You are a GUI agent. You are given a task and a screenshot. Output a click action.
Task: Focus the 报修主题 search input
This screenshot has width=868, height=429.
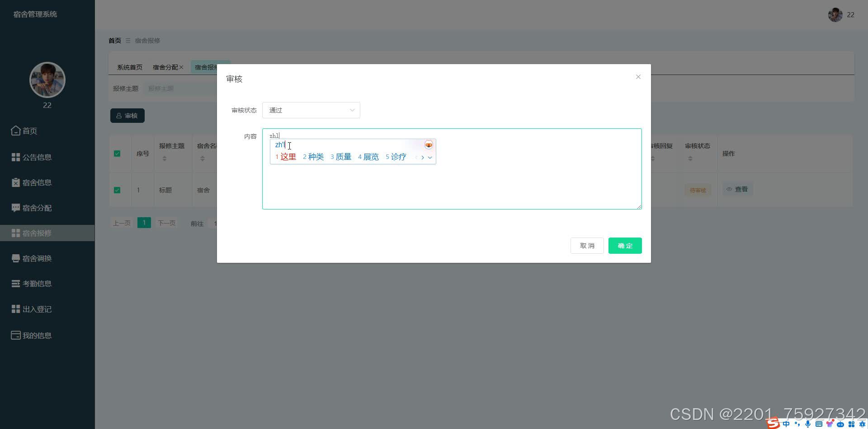181,89
